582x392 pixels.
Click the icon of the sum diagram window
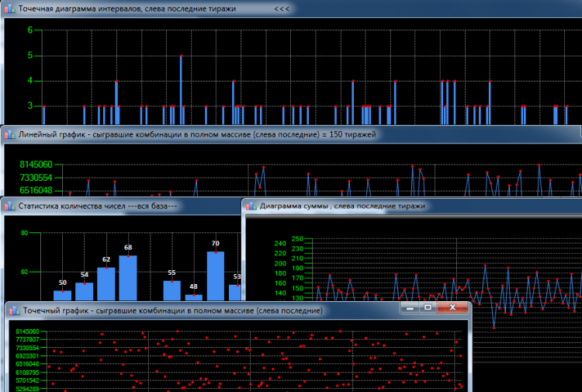pyautogui.click(x=251, y=206)
